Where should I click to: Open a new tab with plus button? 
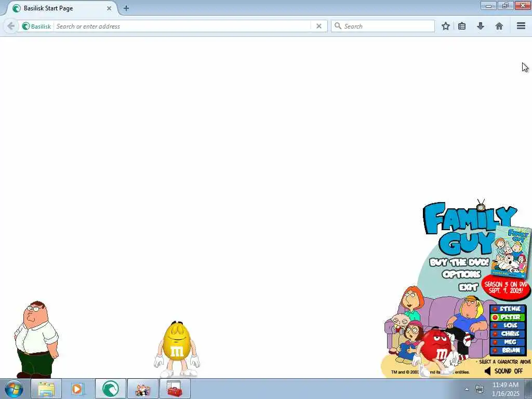[x=126, y=8]
